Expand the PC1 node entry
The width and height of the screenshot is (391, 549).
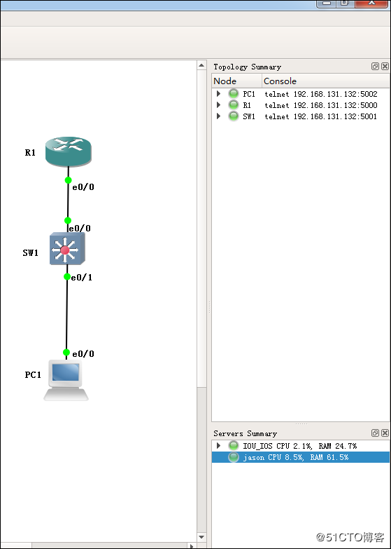[218, 94]
